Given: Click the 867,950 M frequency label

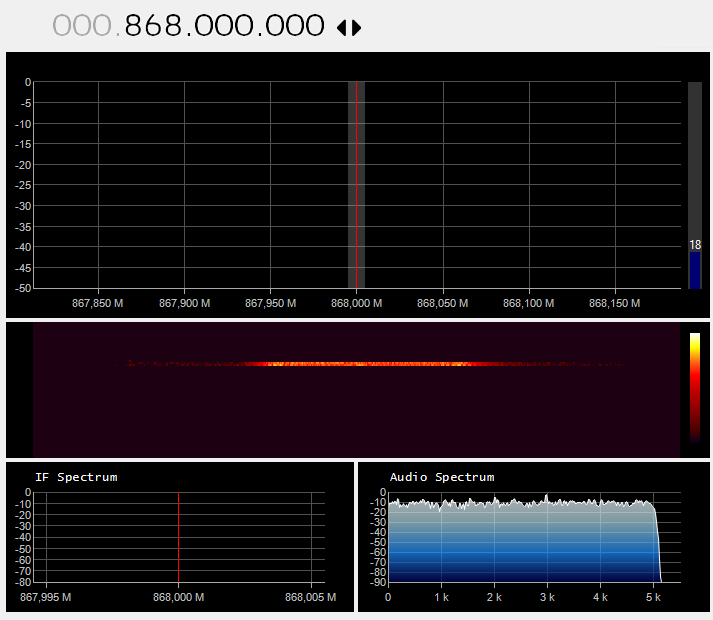Looking at the screenshot, I should pyautogui.click(x=271, y=303).
